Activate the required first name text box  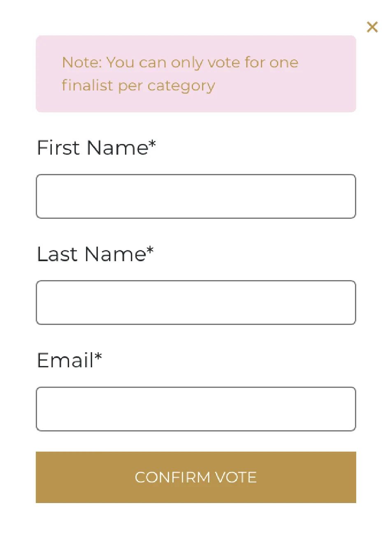point(196,196)
